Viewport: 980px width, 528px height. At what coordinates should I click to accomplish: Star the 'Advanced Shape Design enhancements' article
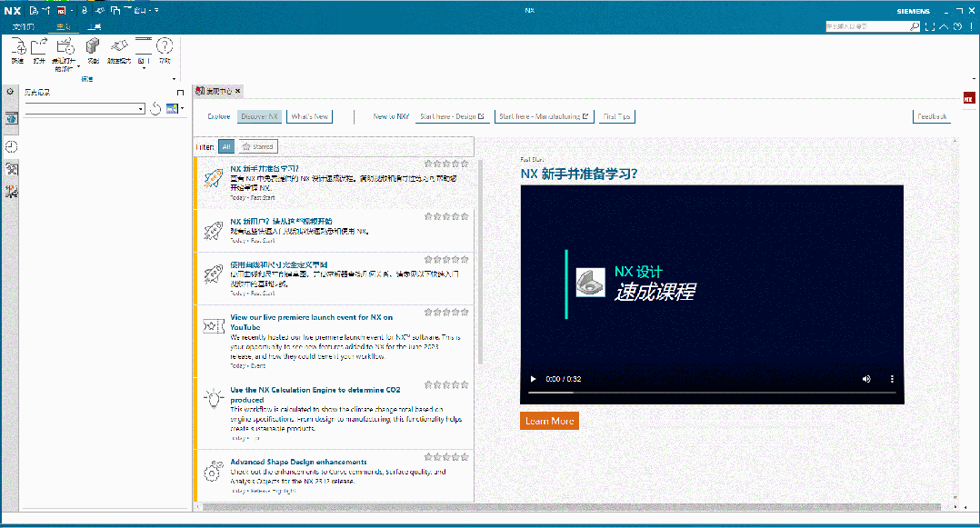click(x=446, y=457)
